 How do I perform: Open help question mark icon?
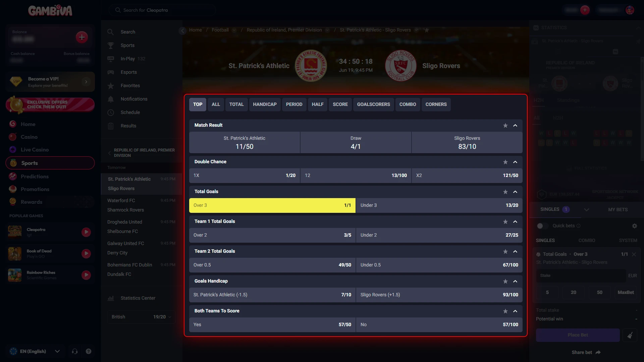click(x=89, y=351)
